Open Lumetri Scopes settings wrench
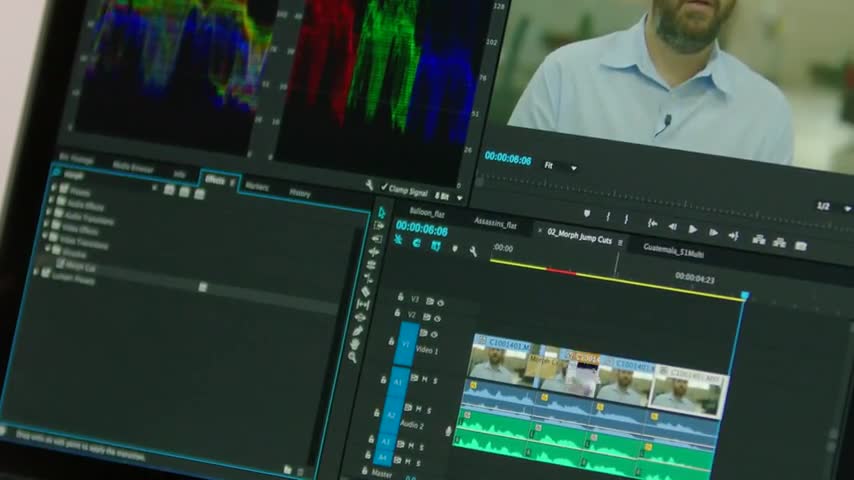 (369, 185)
